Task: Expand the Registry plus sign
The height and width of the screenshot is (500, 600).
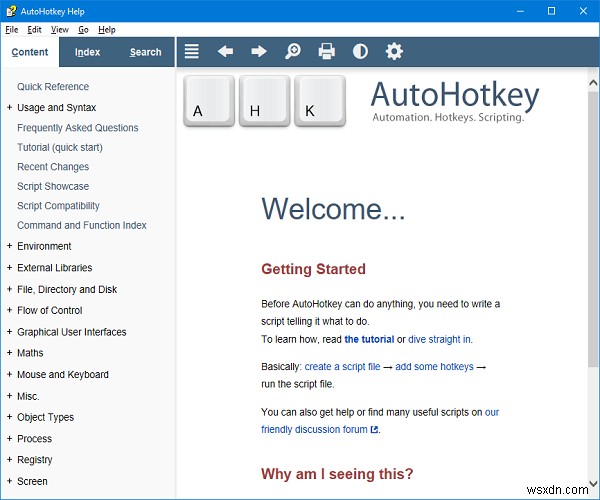Action: pyautogui.click(x=10, y=459)
